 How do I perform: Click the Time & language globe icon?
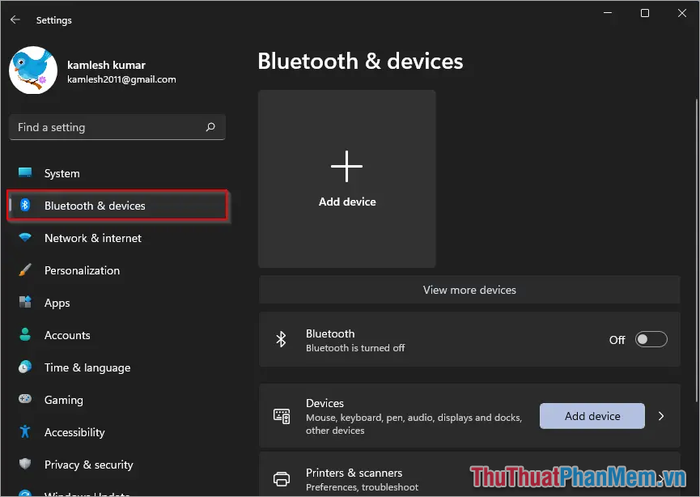(x=25, y=367)
